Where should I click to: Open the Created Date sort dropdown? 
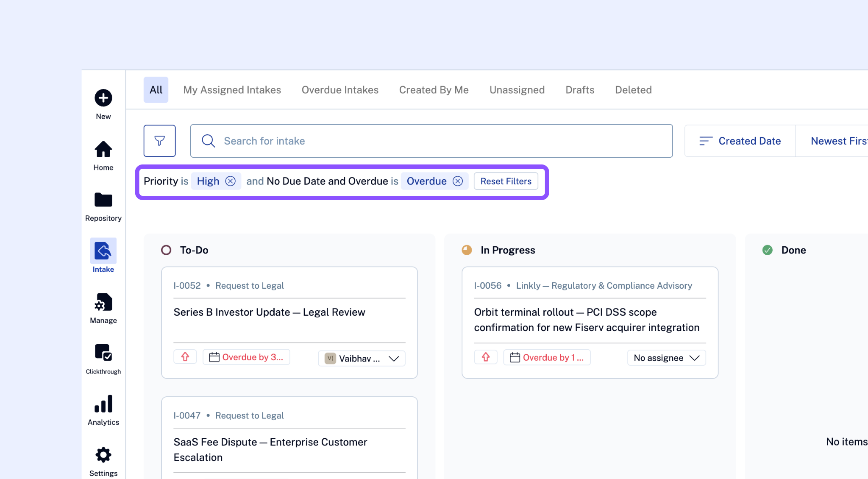pyautogui.click(x=740, y=141)
